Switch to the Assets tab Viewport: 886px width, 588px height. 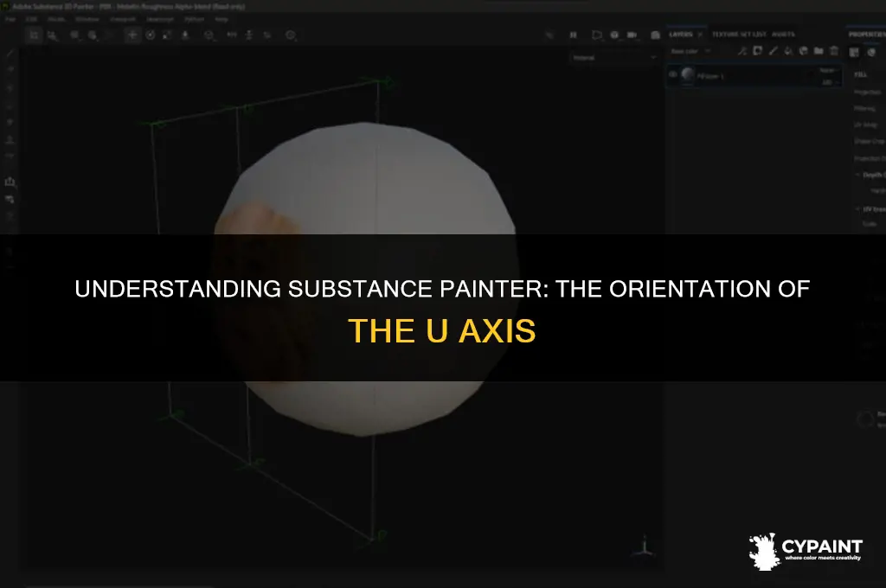(783, 35)
